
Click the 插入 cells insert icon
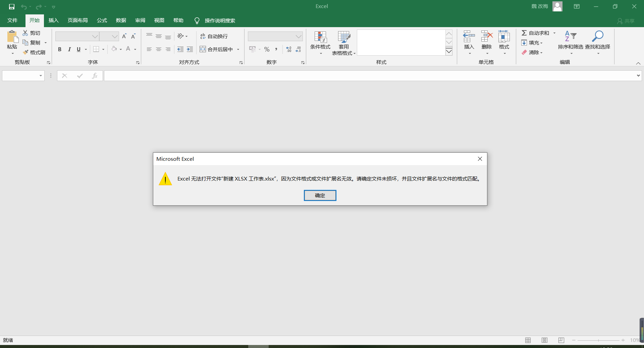(x=469, y=36)
